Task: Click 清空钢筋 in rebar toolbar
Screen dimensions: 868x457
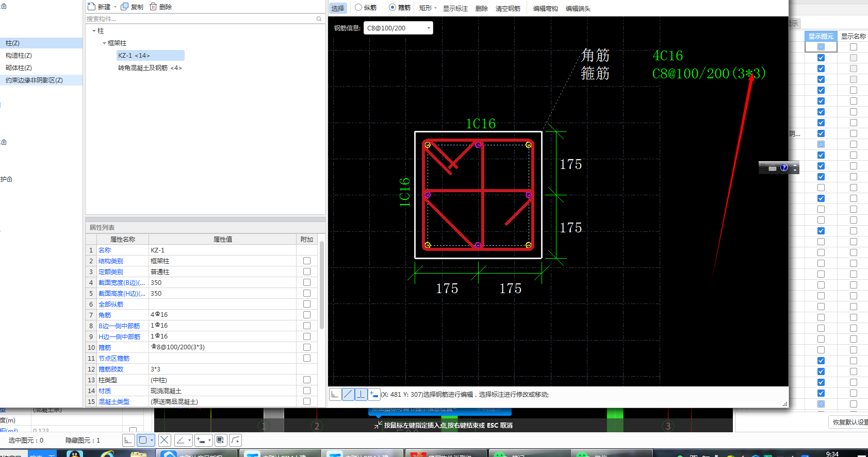Action: tap(508, 8)
